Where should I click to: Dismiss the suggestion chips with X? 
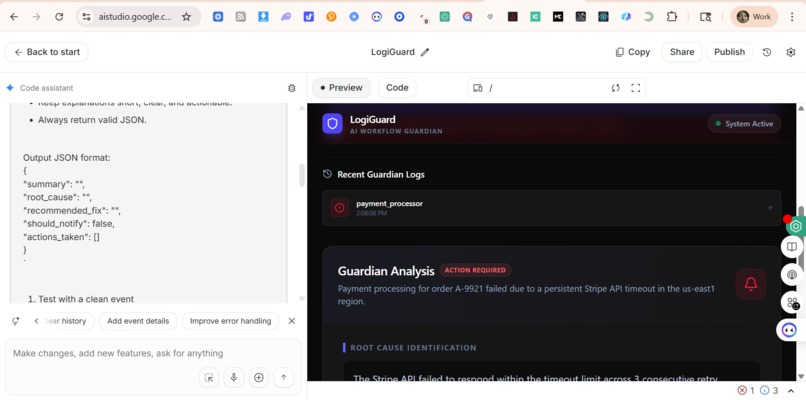pyautogui.click(x=291, y=321)
